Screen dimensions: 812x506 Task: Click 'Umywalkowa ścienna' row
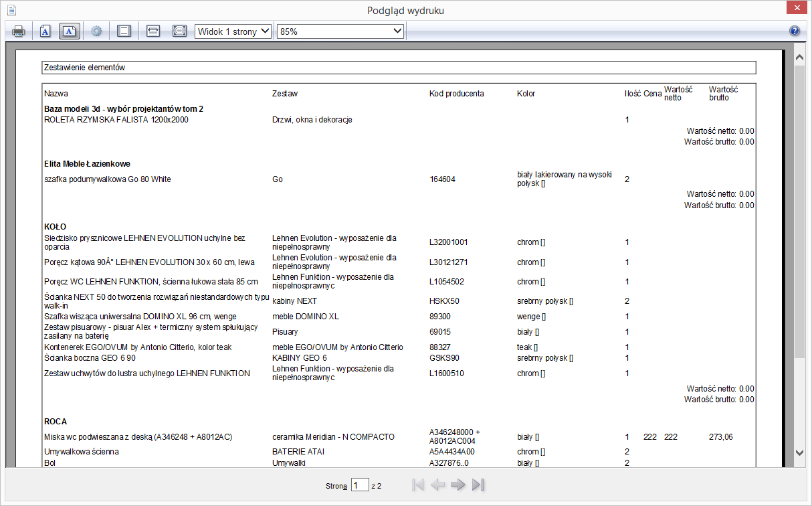click(82, 452)
